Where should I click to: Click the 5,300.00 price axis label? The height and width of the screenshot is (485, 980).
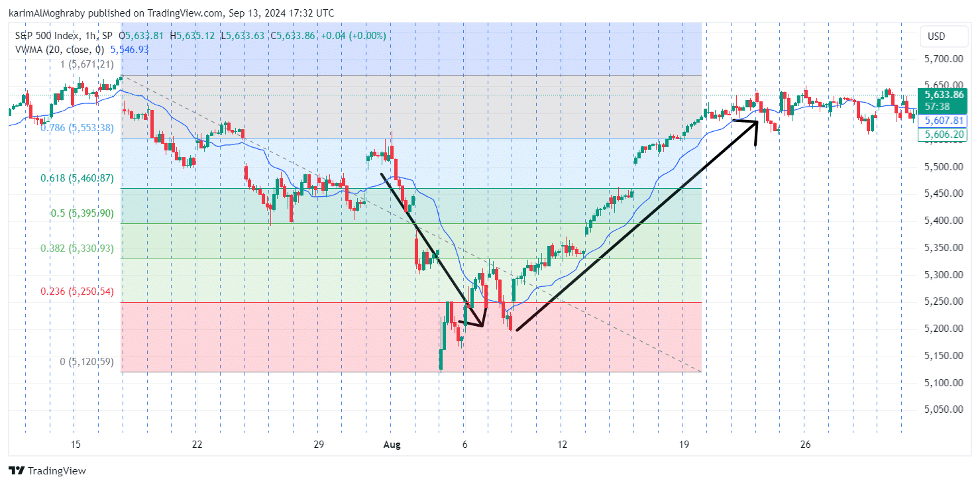(x=943, y=275)
